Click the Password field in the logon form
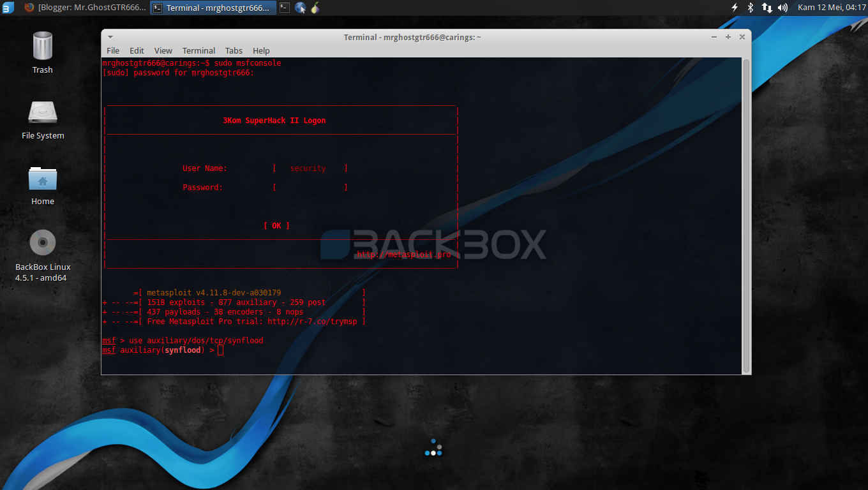 (310, 187)
